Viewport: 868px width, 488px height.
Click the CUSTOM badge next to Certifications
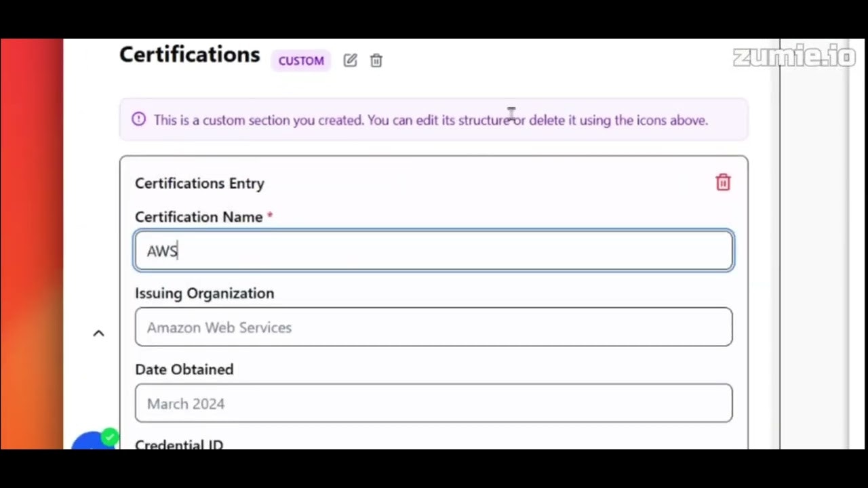tap(301, 60)
